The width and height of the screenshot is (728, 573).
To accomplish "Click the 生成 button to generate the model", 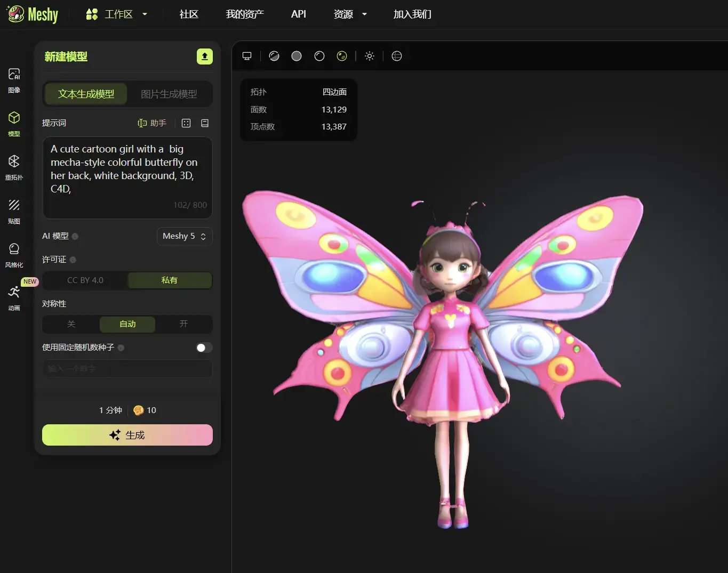I will click(127, 435).
